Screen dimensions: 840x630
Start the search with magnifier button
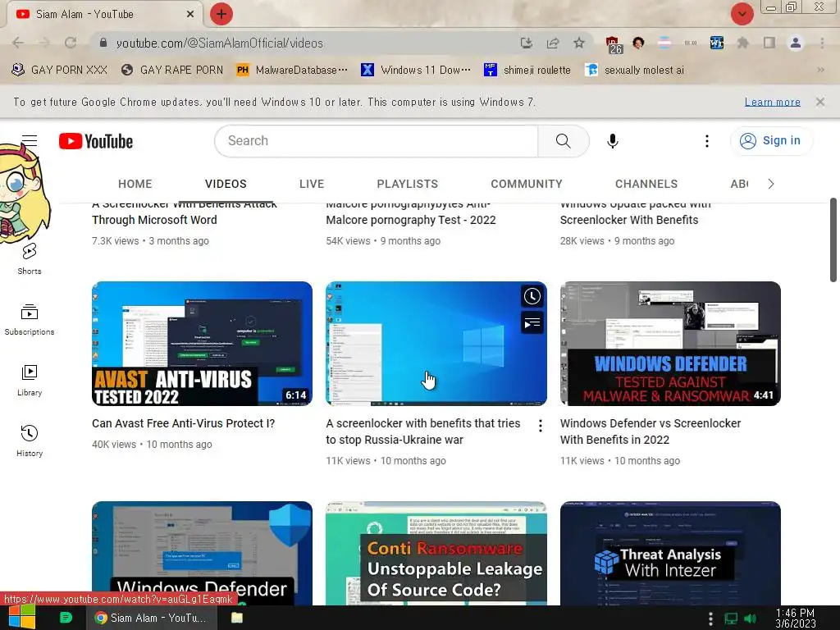click(563, 141)
